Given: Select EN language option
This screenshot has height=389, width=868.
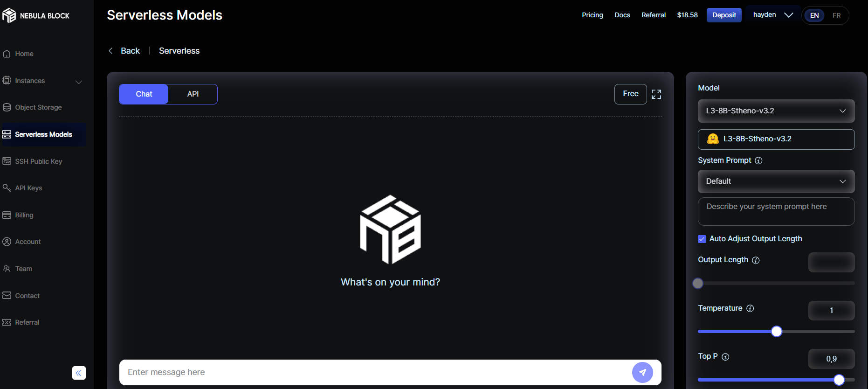Looking at the screenshot, I should pos(814,15).
